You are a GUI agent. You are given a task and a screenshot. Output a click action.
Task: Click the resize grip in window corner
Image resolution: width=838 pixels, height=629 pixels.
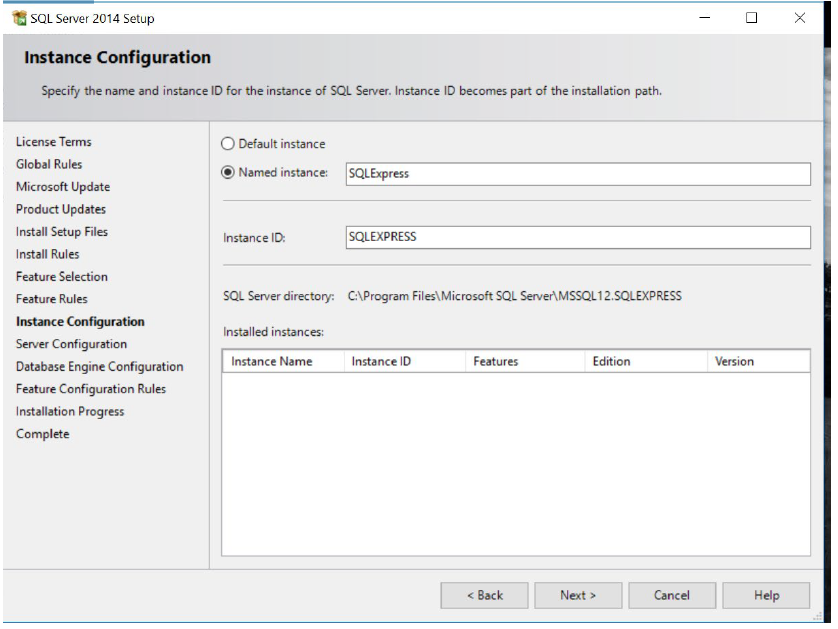(817, 617)
